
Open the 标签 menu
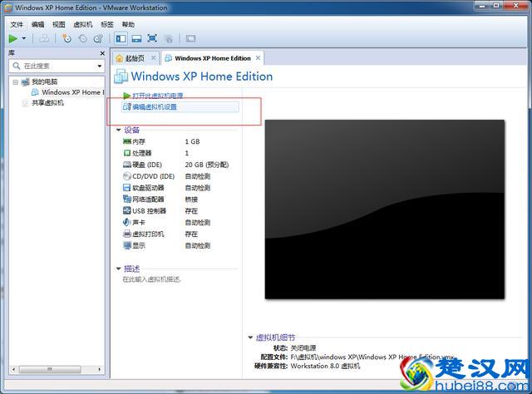(107, 24)
